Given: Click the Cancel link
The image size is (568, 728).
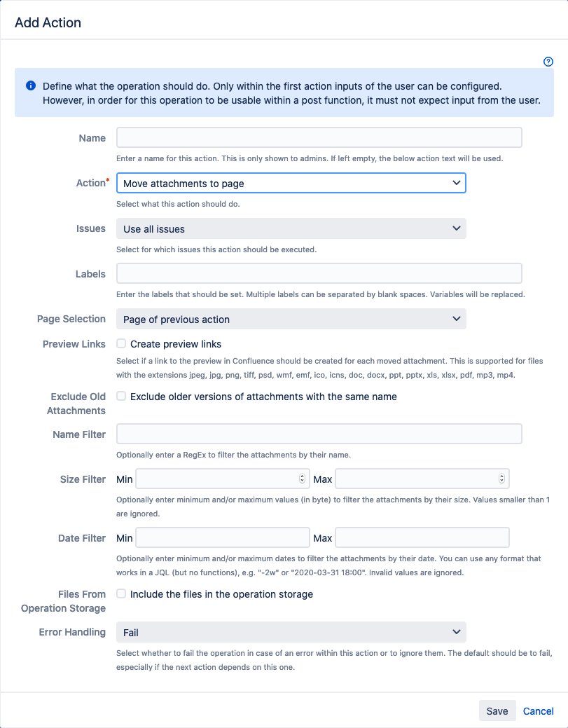Looking at the screenshot, I should (538, 710).
